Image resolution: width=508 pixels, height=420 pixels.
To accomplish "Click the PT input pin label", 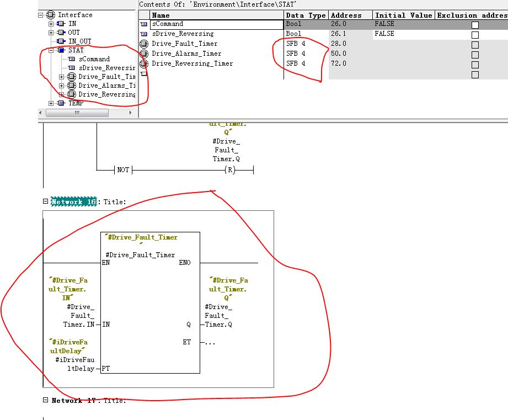I will point(105,369).
